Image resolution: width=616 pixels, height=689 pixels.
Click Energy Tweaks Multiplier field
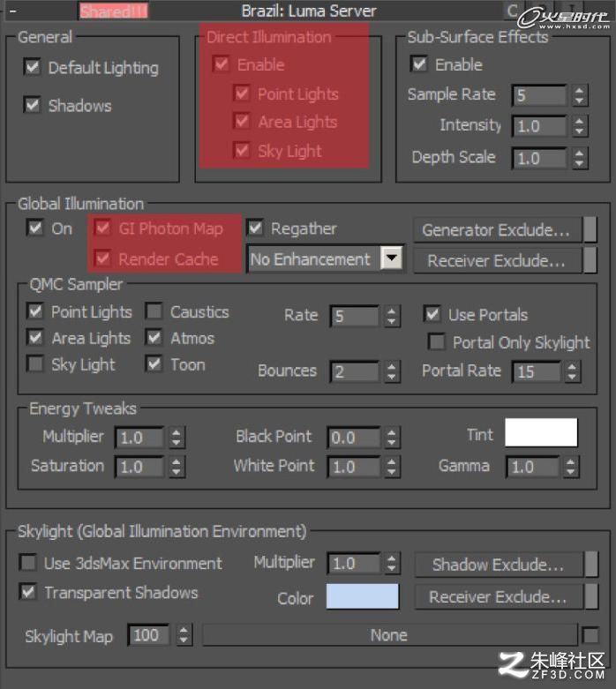pos(139,438)
